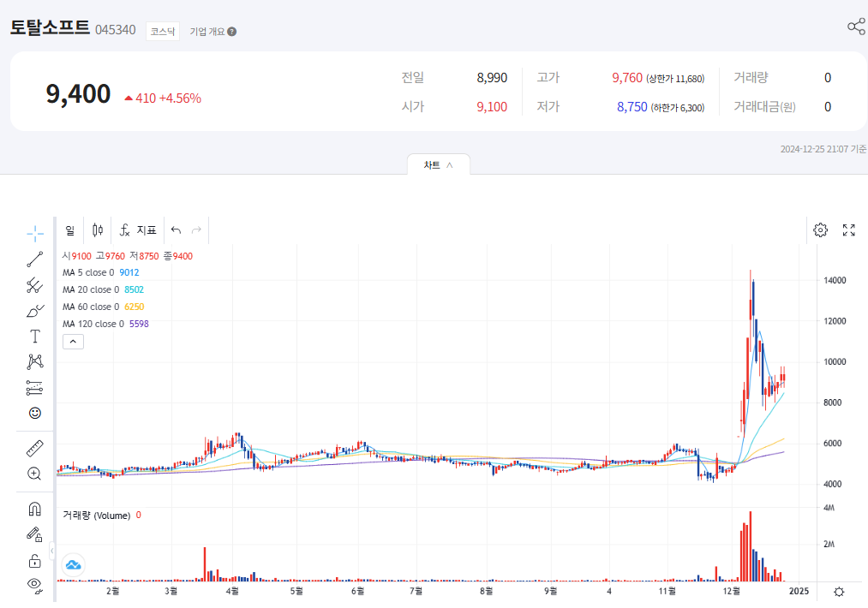Select the brush drawing tool
This screenshot has width=868, height=608.
tap(35, 311)
